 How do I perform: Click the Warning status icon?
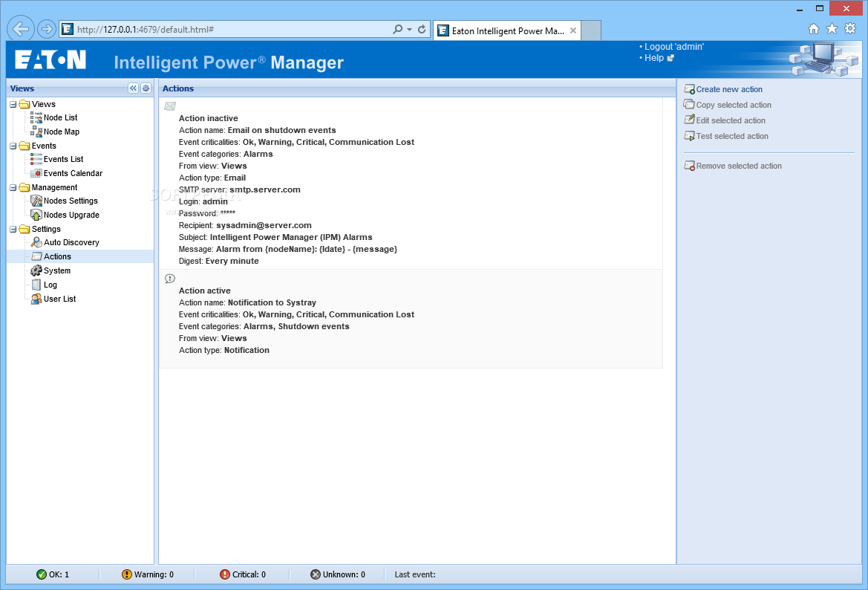coord(127,574)
